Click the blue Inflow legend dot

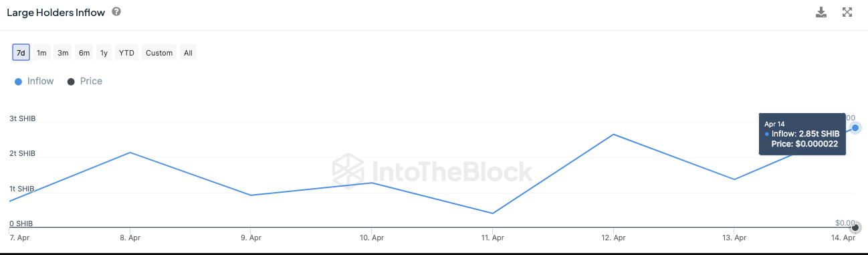click(x=18, y=82)
